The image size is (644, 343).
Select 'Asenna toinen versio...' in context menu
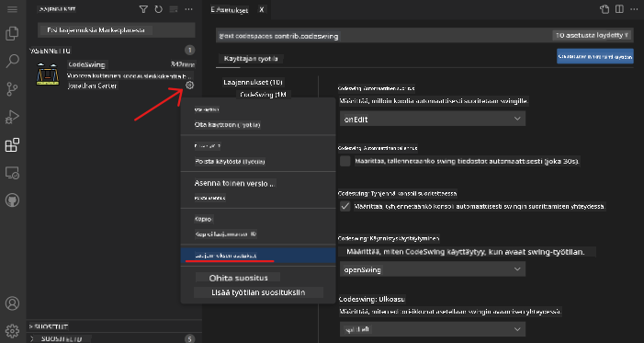[x=235, y=183]
